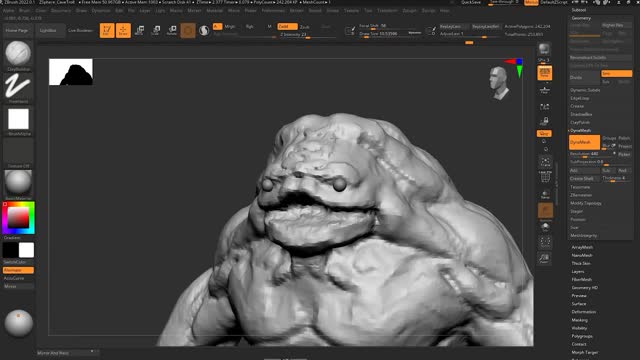Toggle the Zsub mode button
Screen dimensions: 640x360
pos(304,27)
